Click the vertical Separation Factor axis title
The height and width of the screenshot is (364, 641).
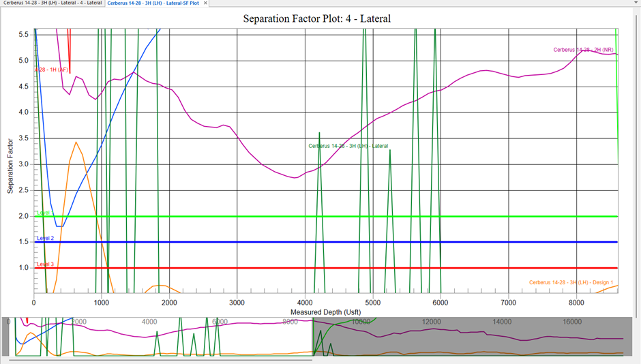click(x=11, y=164)
